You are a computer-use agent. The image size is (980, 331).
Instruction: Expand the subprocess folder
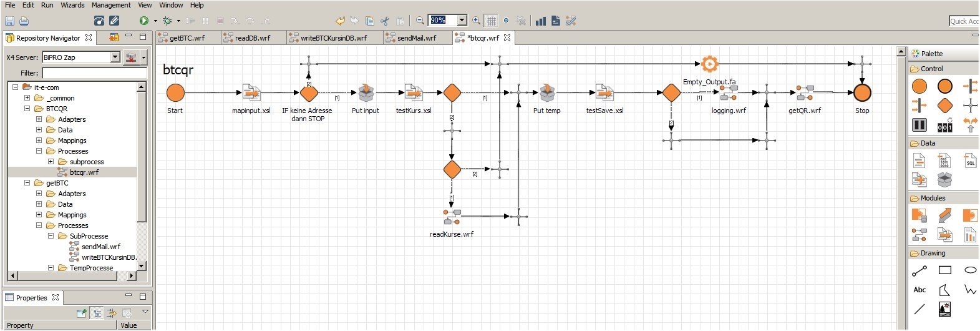[51, 162]
